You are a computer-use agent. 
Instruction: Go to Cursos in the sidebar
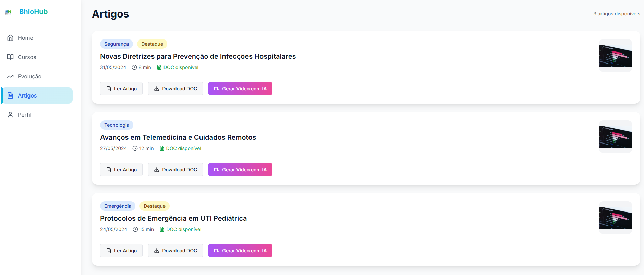click(x=37, y=57)
